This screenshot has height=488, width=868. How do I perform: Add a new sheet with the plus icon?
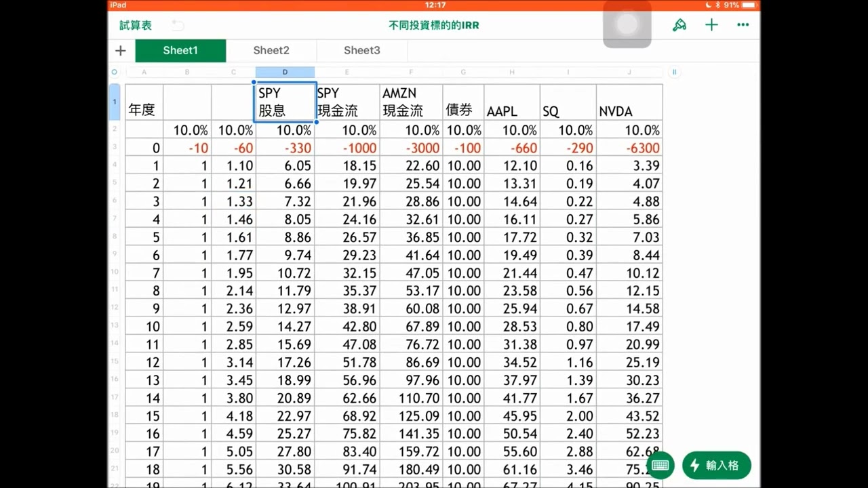click(x=121, y=50)
